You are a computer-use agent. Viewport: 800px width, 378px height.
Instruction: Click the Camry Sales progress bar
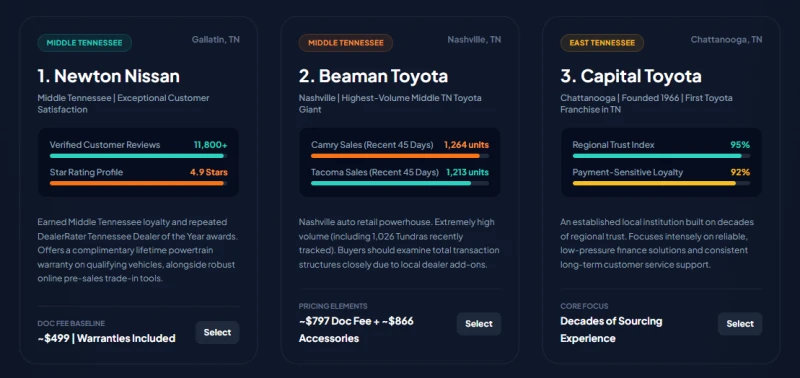(x=399, y=156)
